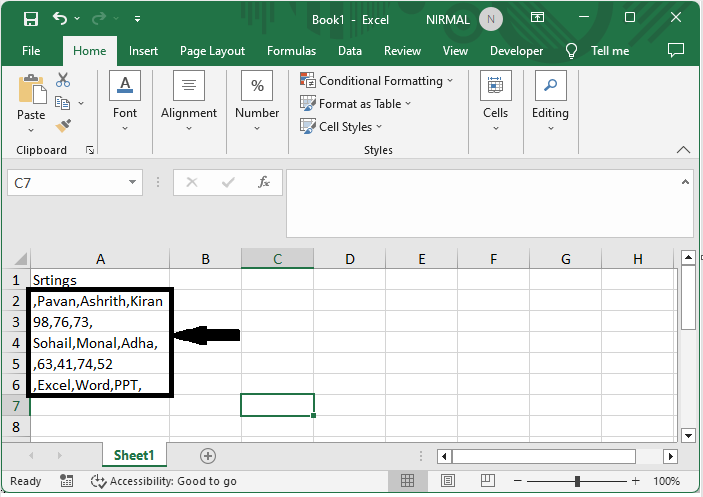Click the Save icon in the title bar
The image size is (703, 497).
point(31,19)
